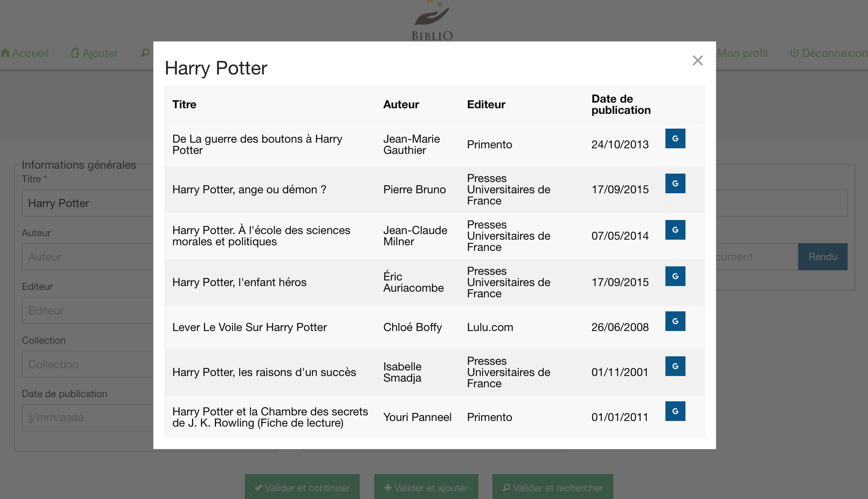Select title 'Harry Potter, l'enfant héros'
The image size is (868, 499).
point(239,282)
